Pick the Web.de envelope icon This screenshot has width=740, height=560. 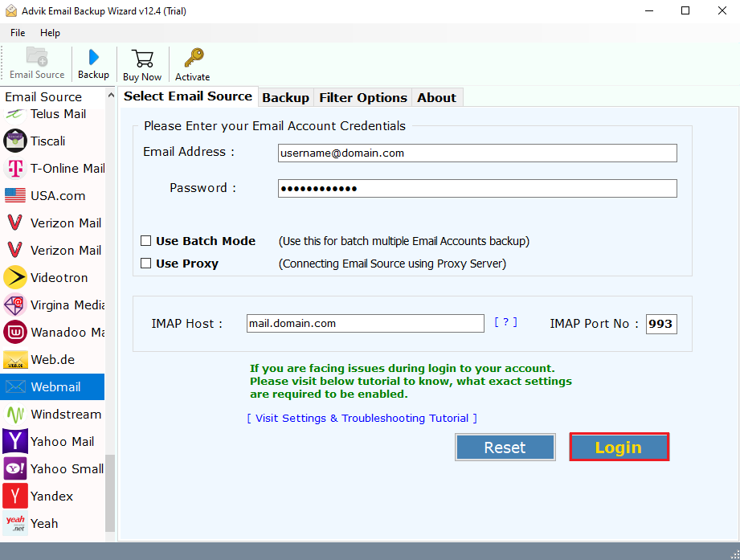pos(15,359)
